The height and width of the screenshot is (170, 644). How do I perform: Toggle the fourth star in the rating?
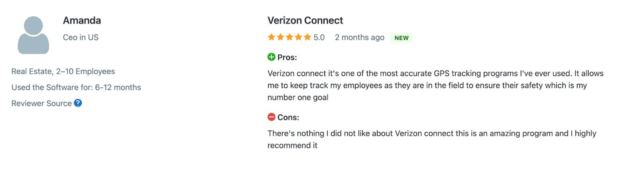(x=299, y=37)
